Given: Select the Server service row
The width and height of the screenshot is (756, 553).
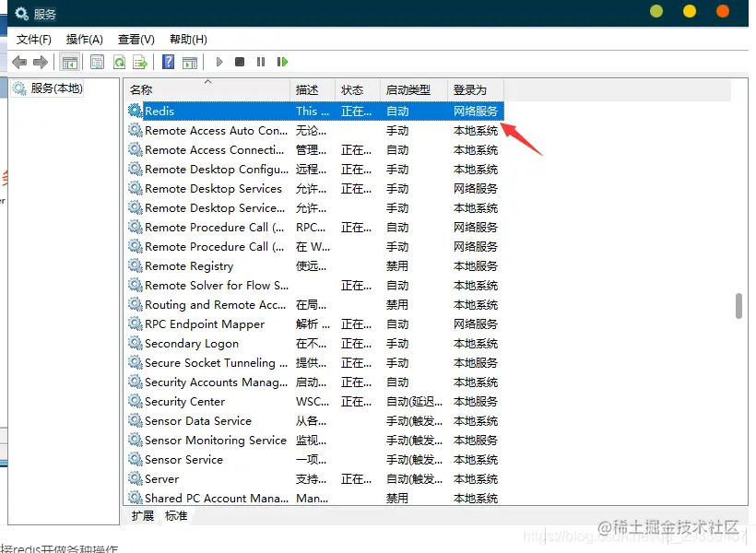Looking at the screenshot, I should pos(315,478).
